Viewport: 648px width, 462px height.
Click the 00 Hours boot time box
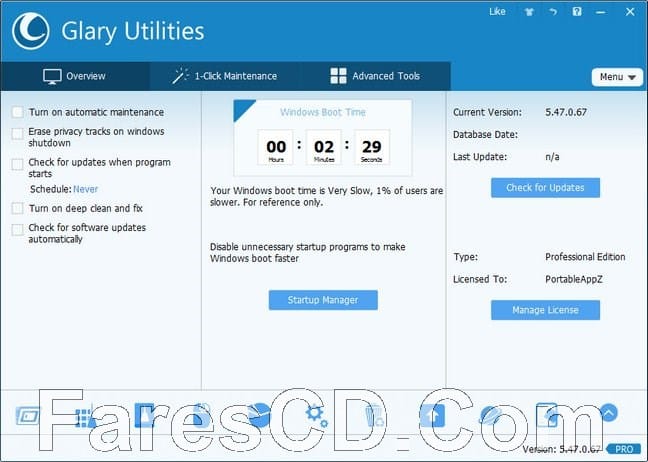pos(276,148)
